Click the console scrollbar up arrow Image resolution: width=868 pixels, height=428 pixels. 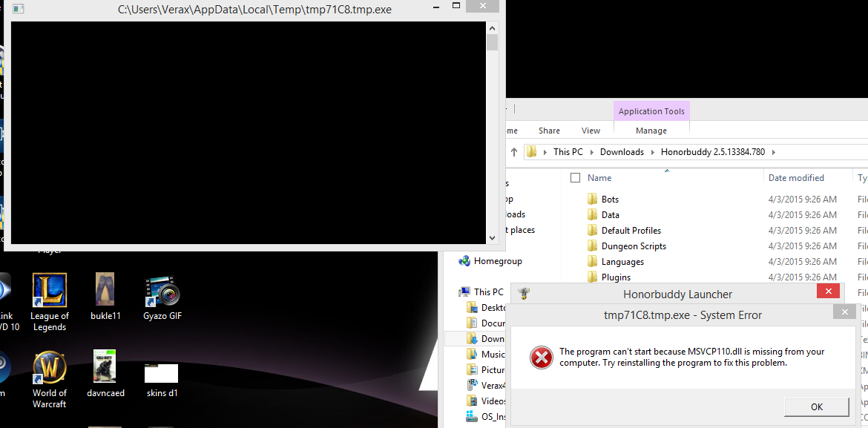[x=492, y=27]
